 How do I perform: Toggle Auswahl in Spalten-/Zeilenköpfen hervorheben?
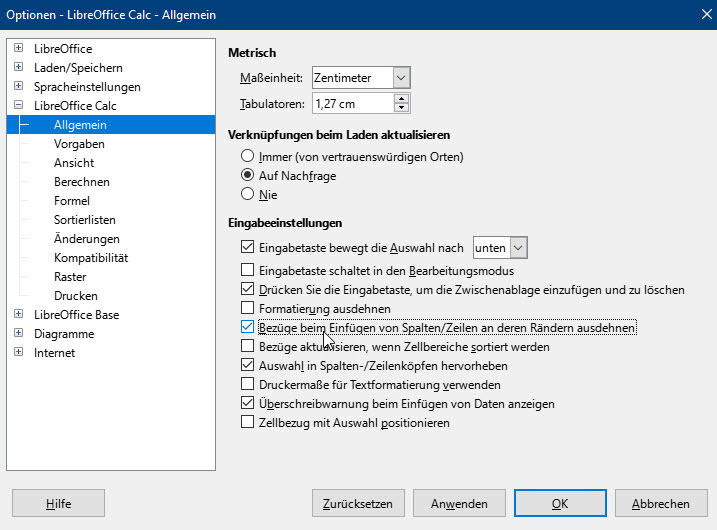pyautogui.click(x=247, y=365)
